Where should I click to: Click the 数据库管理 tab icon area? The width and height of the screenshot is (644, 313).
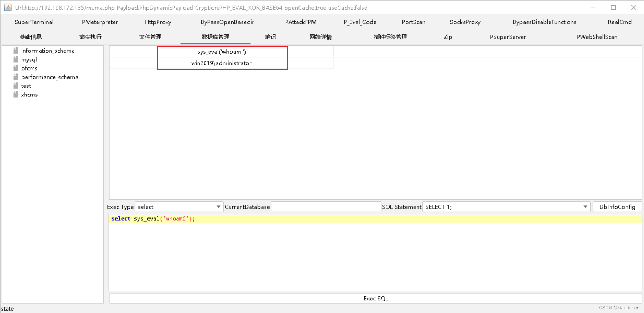215,37
